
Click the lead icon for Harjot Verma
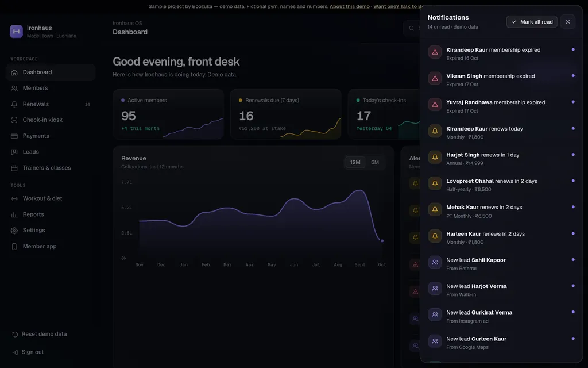tap(435, 289)
